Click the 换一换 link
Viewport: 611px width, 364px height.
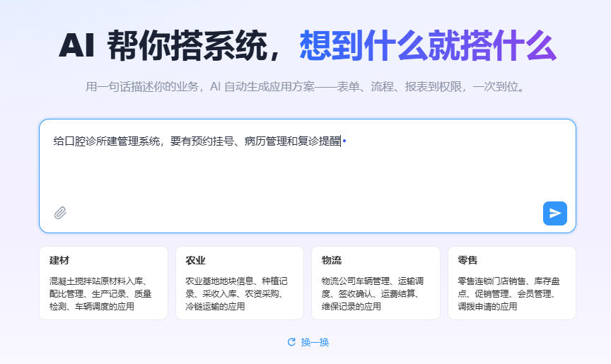pyautogui.click(x=315, y=342)
